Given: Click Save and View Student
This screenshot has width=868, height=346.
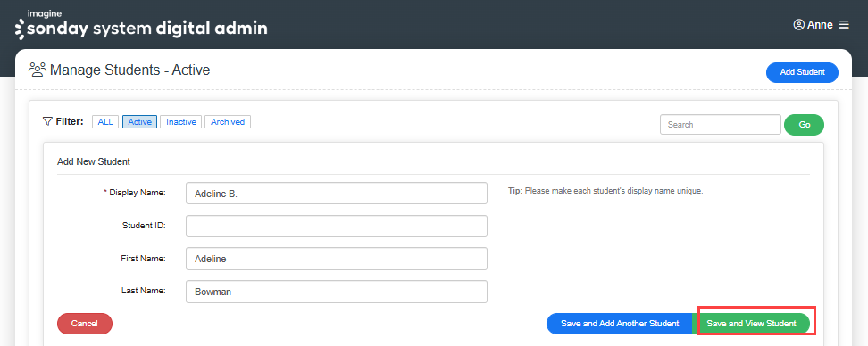Looking at the screenshot, I should [751, 324].
